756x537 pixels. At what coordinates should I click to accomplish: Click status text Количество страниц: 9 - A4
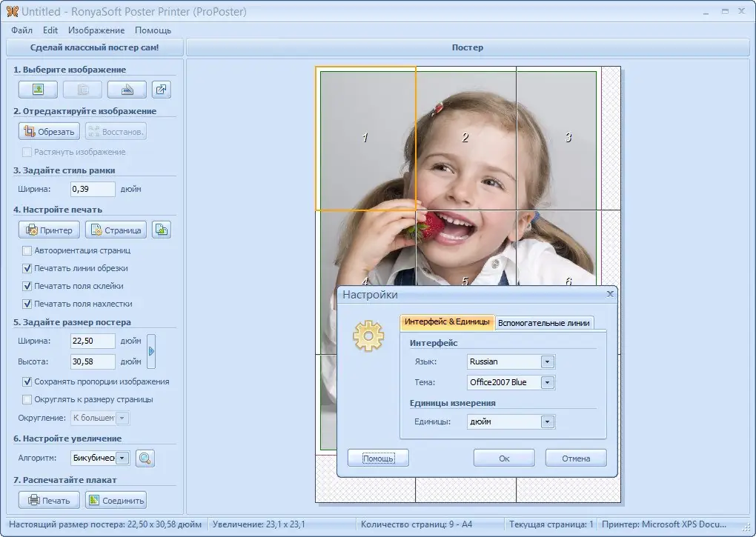coord(417,524)
